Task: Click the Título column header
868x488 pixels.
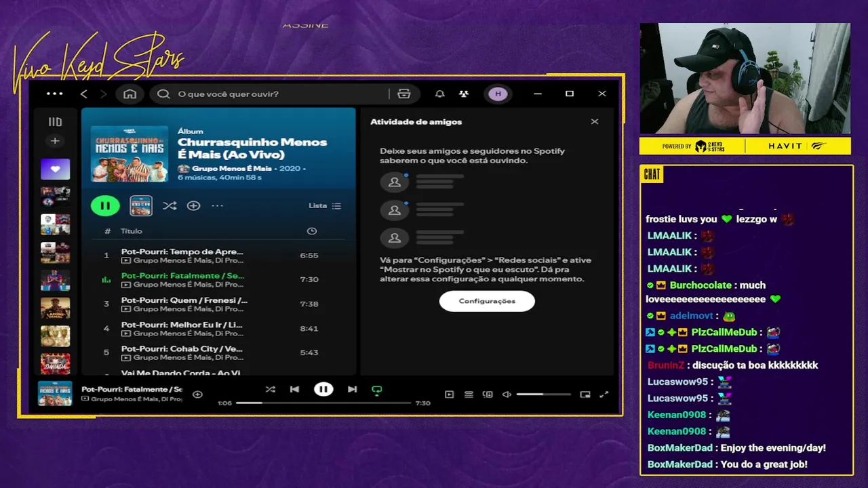Action: (132, 231)
